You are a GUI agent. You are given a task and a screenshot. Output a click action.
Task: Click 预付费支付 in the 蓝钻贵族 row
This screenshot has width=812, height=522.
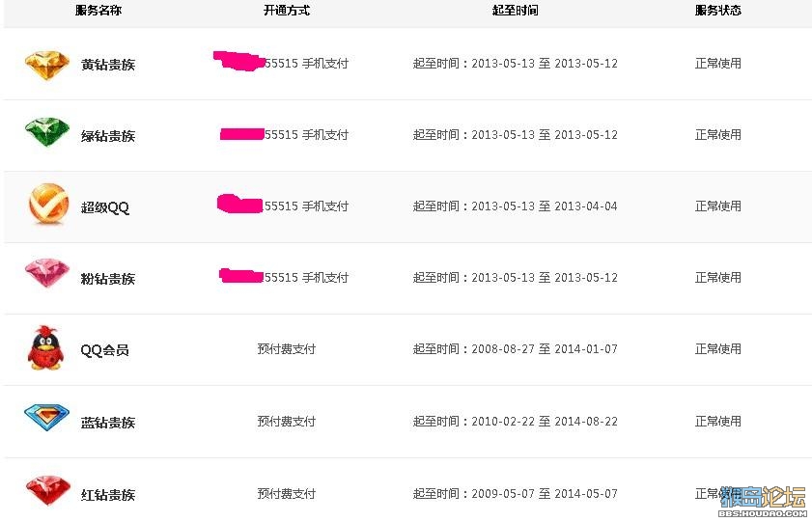pyautogui.click(x=287, y=422)
